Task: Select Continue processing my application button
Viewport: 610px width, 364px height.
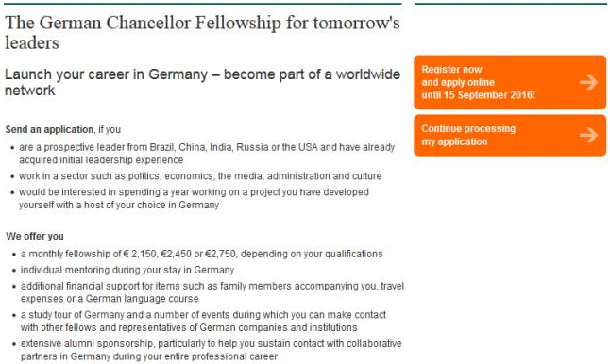Action: [x=510, y=135]
